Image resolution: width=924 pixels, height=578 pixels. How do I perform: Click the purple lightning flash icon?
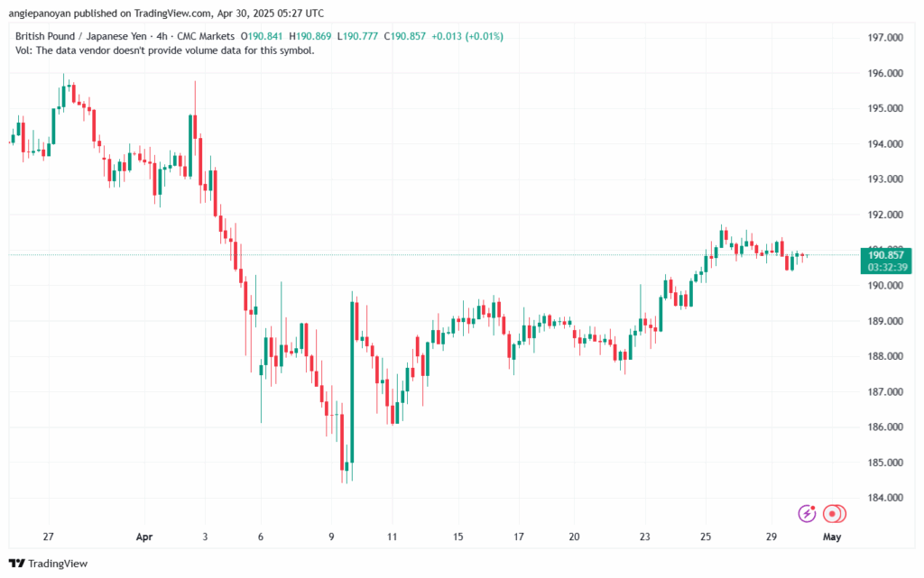pyautogui.click(x=807, y=514)
